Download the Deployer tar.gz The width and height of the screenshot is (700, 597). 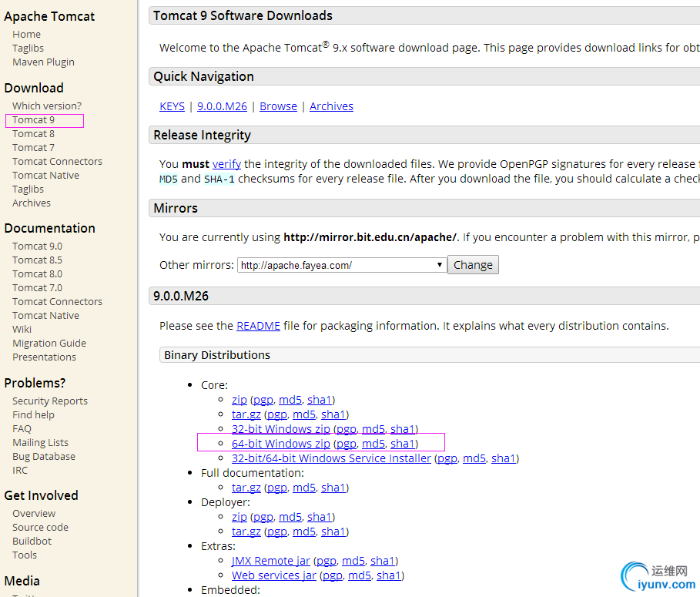point(246,532)
